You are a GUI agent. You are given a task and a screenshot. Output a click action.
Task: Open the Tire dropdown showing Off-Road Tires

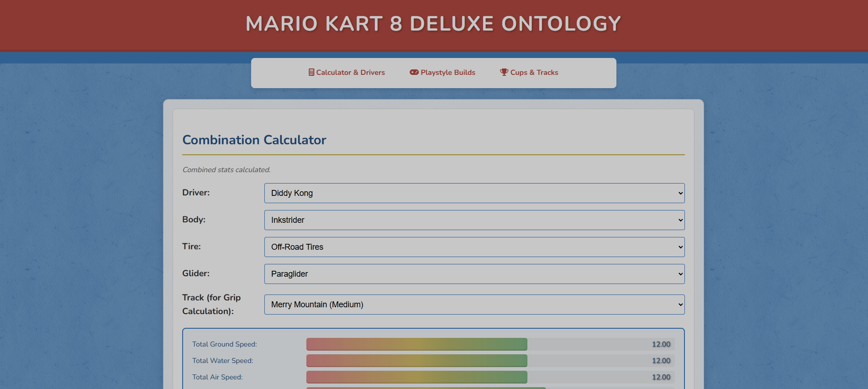point(474,247)
